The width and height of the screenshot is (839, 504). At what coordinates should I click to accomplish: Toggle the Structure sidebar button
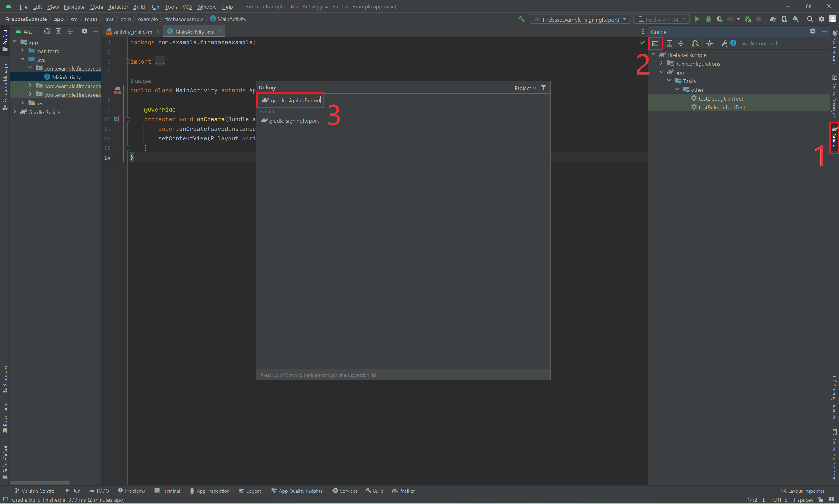pos(5,379)
